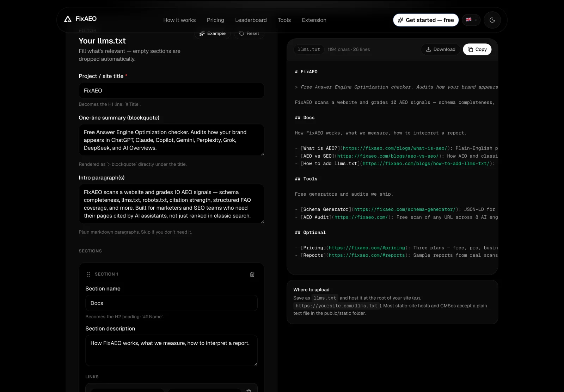Click the https://yoursite.com/llms.txt code snippet
The image size is (564, 392).
(x=336, y=306)
